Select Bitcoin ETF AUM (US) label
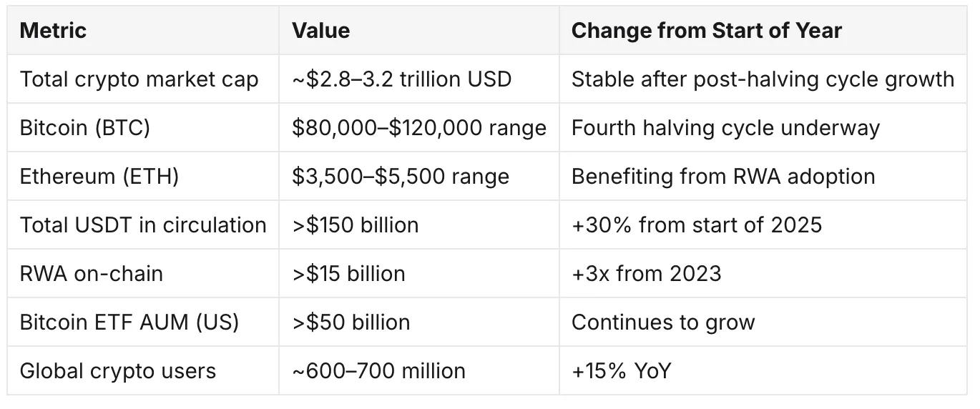The height and width of the screenshot is (409, 980). coord(129,322)
